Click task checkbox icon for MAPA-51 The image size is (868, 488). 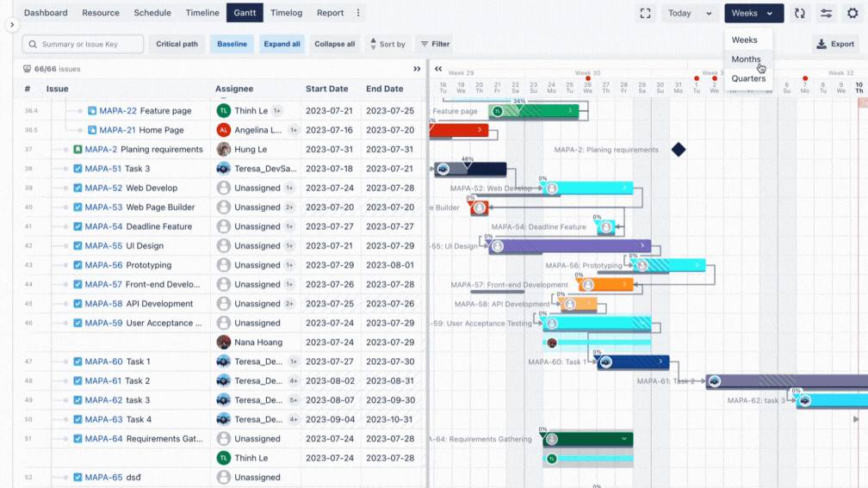(x=77, y=169)
